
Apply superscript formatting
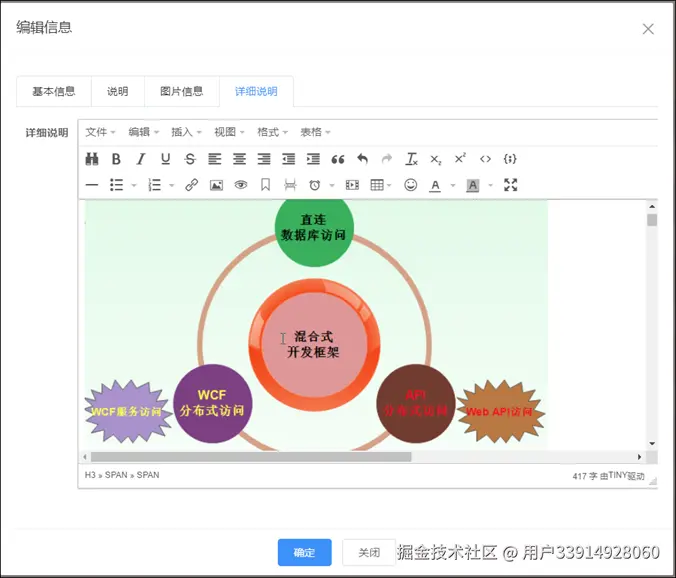(x=460, y=159)
